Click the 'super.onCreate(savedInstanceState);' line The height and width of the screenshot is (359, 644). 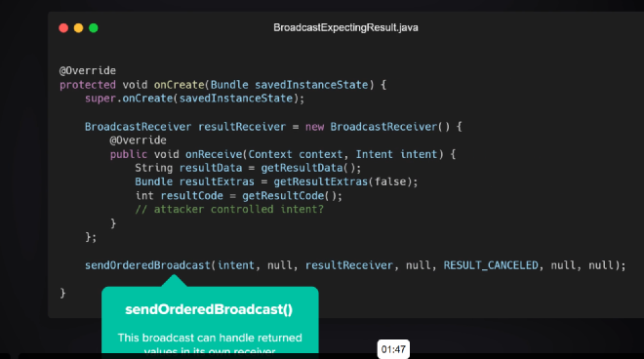click(x=195, y=99)
